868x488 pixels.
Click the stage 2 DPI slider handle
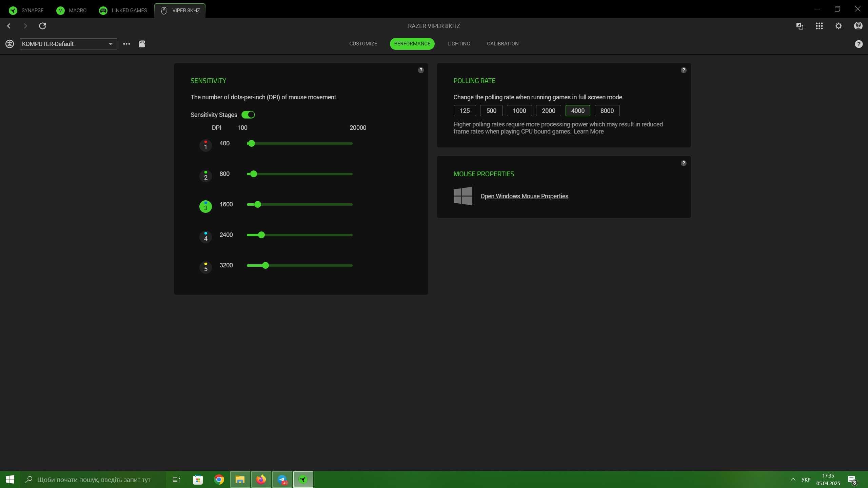(254, 174)
